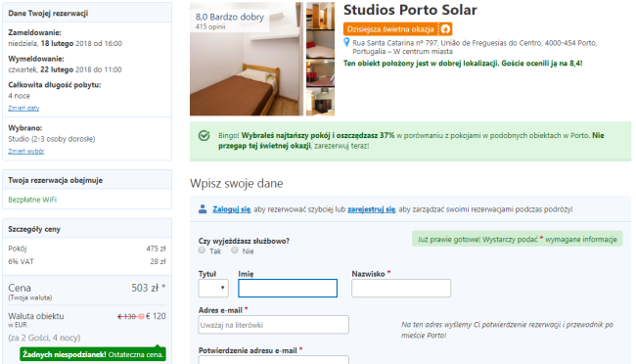Click the user profile icon next to Zaloguj się
The height and width of the screenshot is (364, 636).
(203, 209)
